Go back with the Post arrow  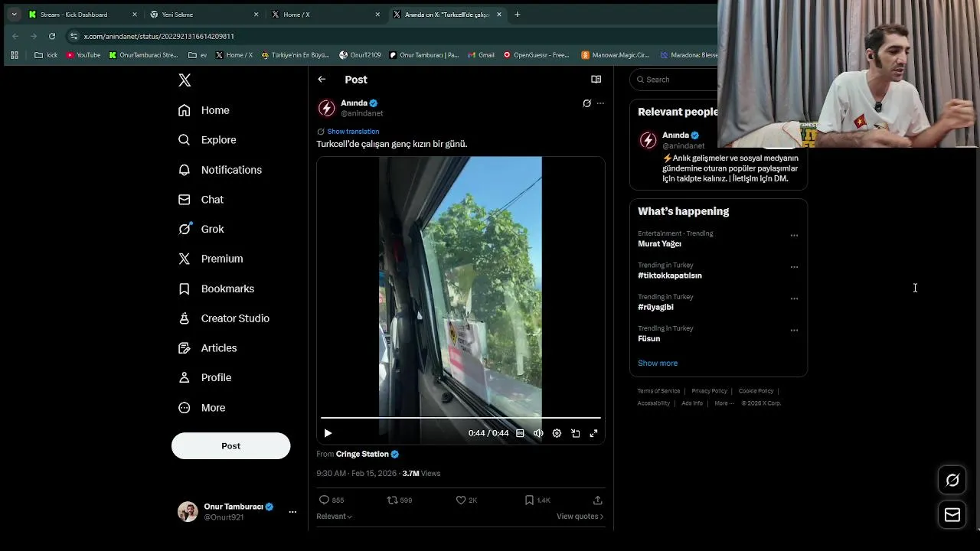(x=322, y=80)
